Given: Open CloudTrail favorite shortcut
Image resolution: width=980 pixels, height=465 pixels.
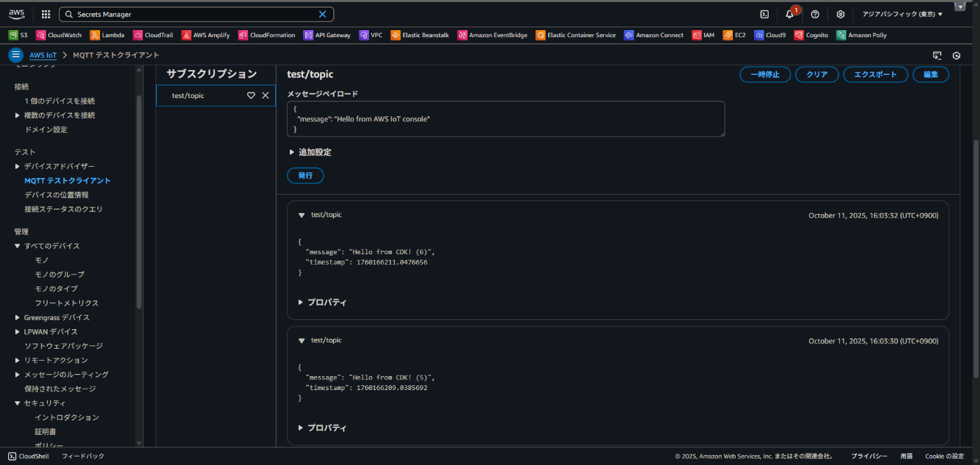Looking at the screenshot, I should pyautogui.click(x=153, y=35).
